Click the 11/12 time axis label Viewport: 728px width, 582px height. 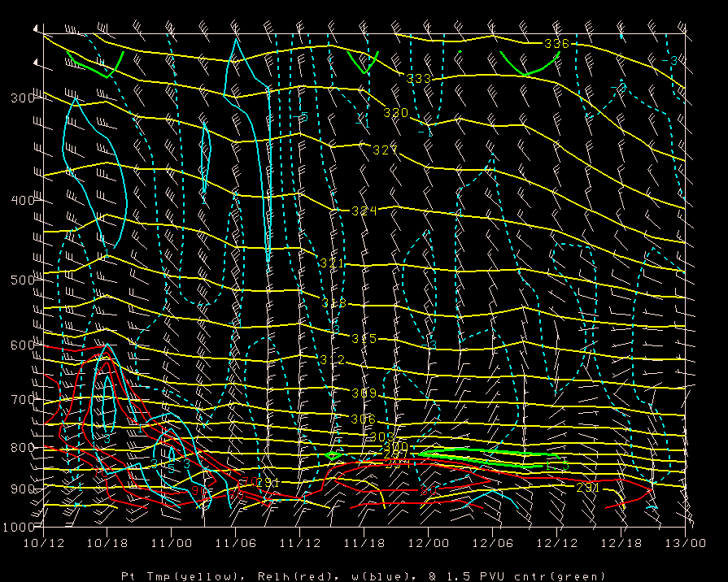click(299, 541)
